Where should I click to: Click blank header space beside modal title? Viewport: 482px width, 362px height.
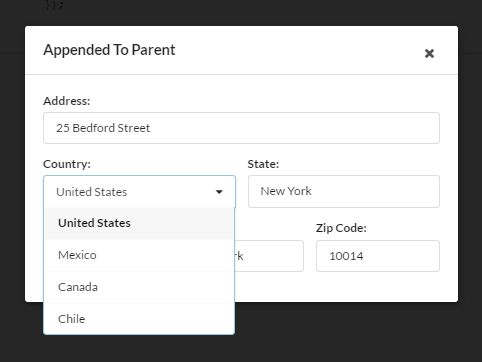point(300,50)
